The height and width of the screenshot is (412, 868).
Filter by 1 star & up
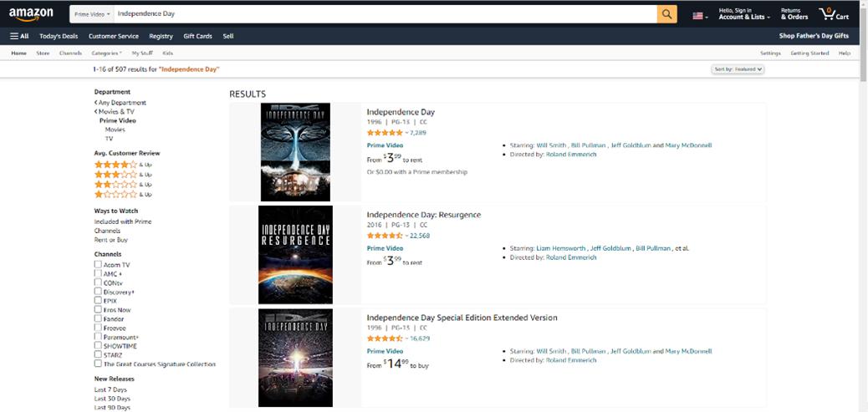(123, 194)
